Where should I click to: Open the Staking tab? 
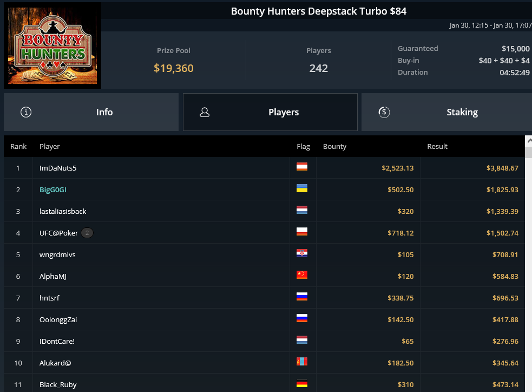tap(446, 112)
